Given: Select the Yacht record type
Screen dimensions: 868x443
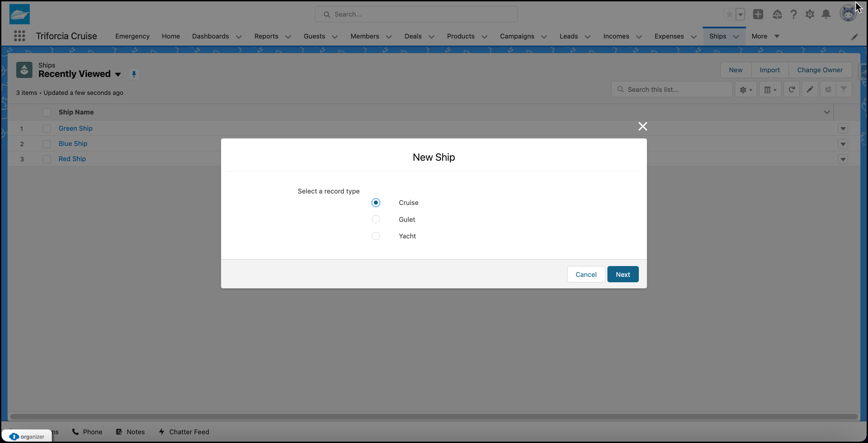Looking at the screenshot, I should pyautogui.click(x=376, y=236).
